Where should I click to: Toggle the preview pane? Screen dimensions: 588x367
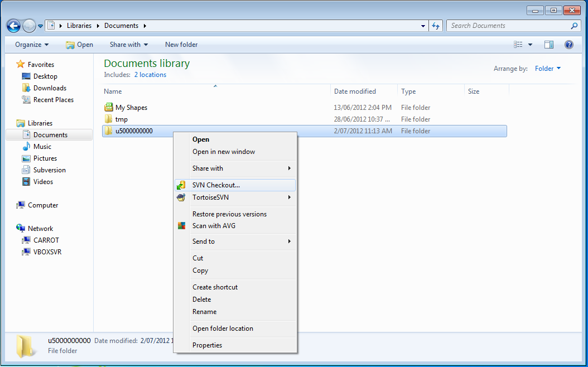(548, 44)
